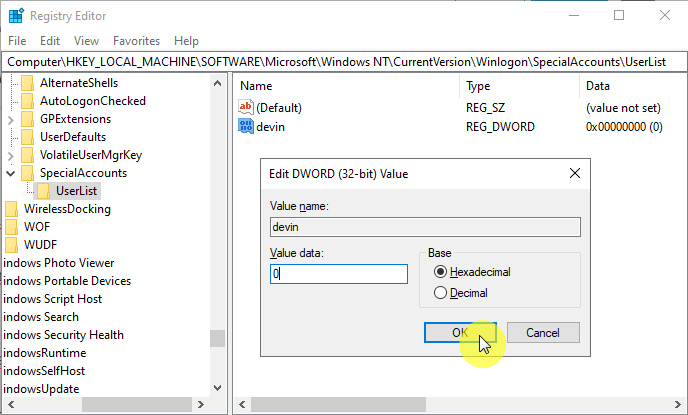Close the Edit DWORD dialog with X
688x415 pixels.
click(575, 173)
